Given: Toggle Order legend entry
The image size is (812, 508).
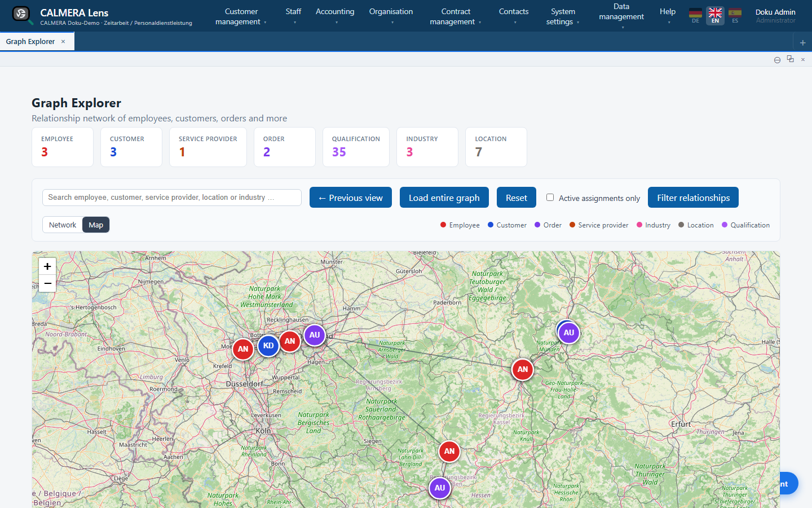Looking at the screenshot, I should (x=548, y=225).
